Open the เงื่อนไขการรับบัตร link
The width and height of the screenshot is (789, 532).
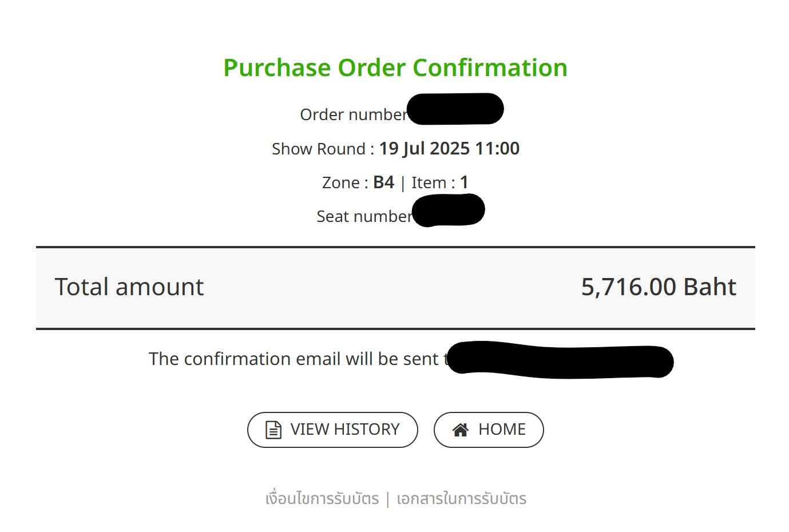tap(322, 498)
